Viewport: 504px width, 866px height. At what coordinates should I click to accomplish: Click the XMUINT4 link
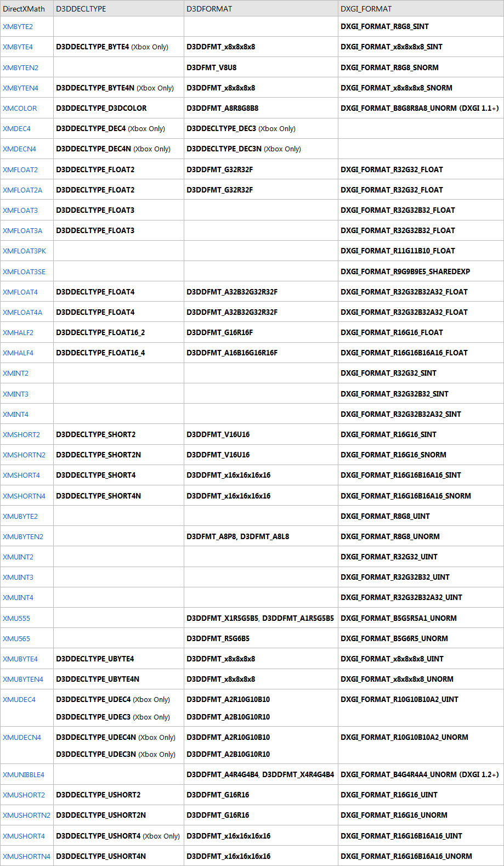[18, 597]
